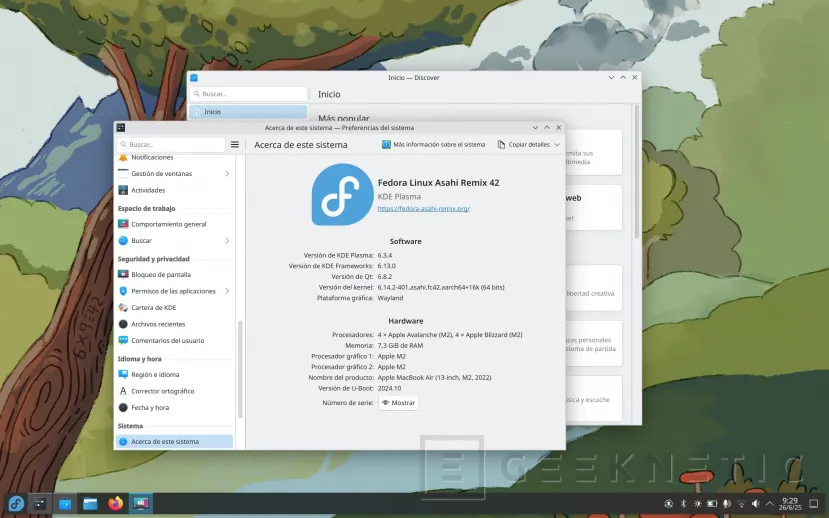Click the Fedora logo image

point(343,195)
